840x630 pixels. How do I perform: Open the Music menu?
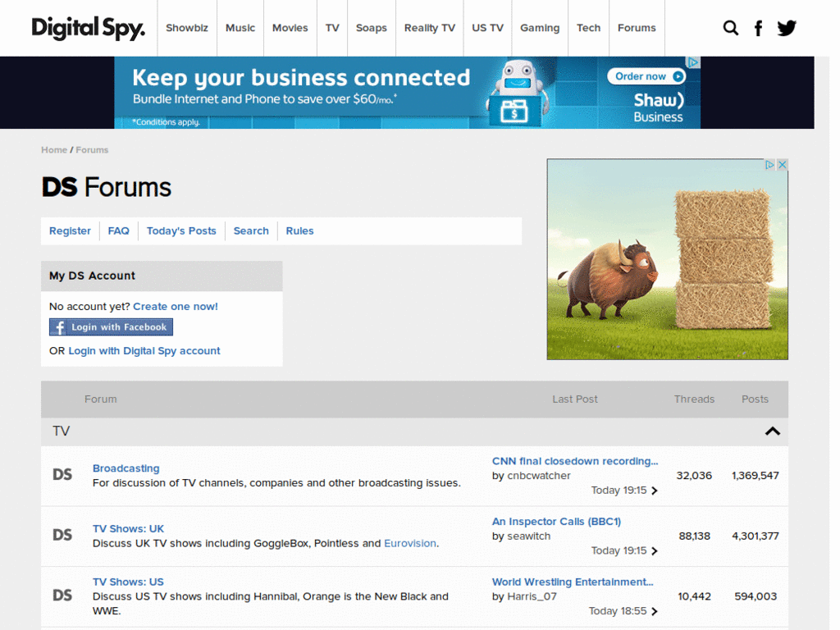[x=240, y=28]
